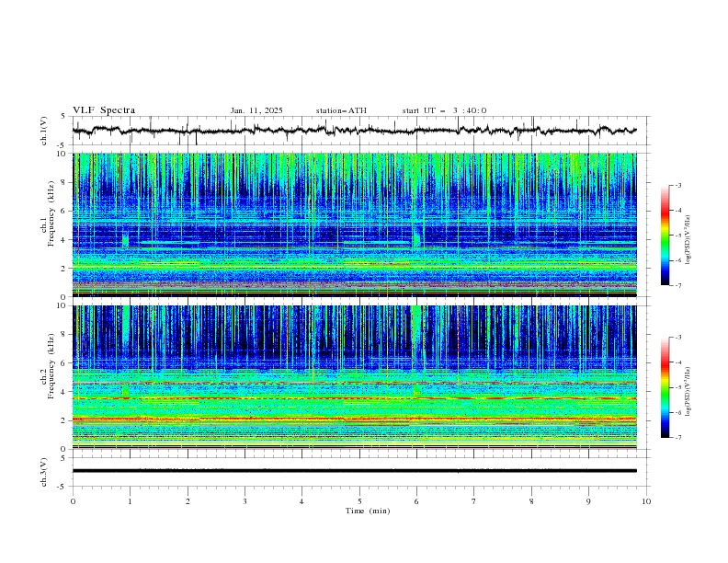Click the upper color scale bar
The height and width of the screenshot is (563, 728).
click(x=665, y=236)
